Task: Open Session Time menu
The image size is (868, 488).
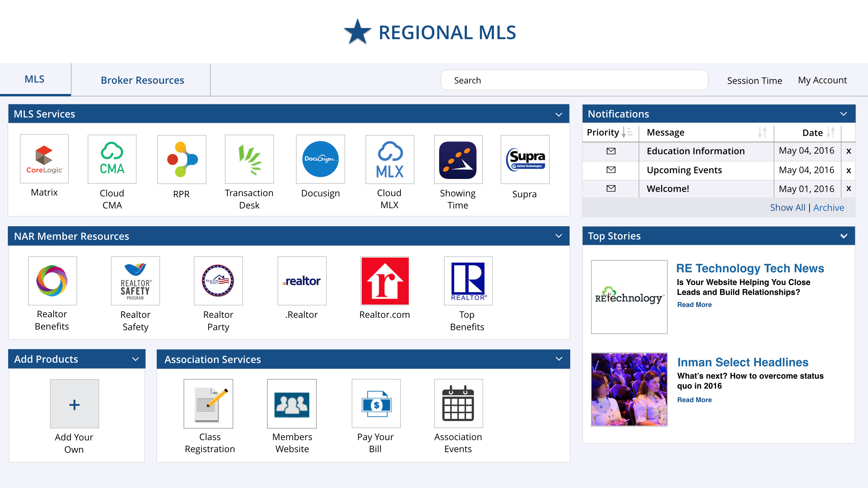Action: pos(754,80)
